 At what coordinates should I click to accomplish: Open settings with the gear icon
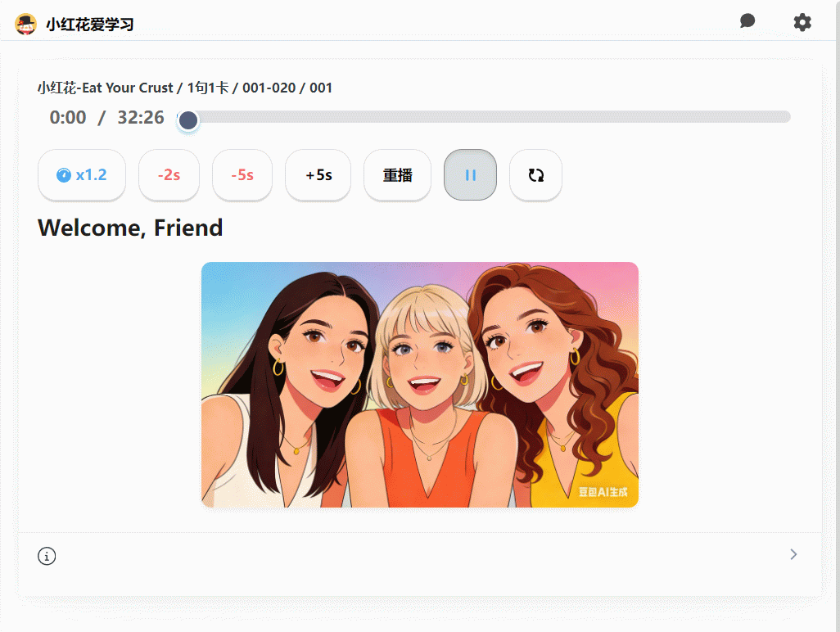pyautogui.click(x=802, y=22)
